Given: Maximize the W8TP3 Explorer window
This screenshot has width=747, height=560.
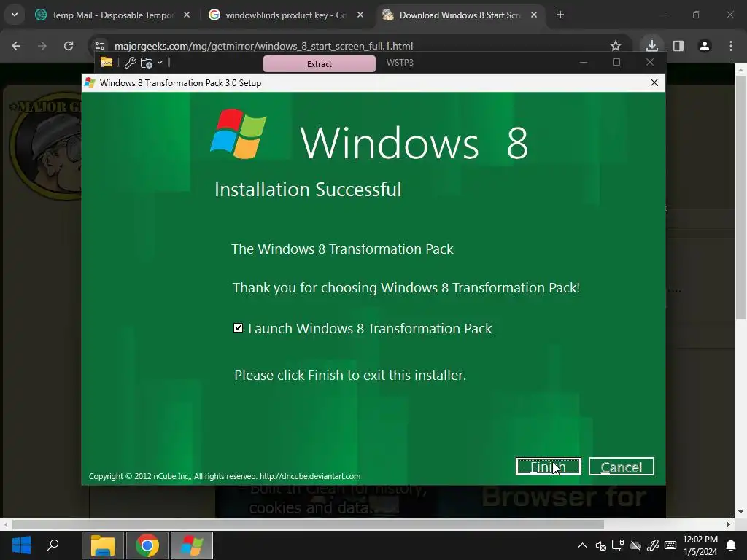Looking at the screenshot, I should (616, 63).
